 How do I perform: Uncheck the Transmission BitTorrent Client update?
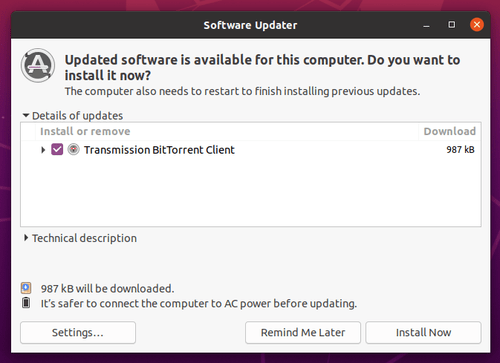pos(57,149)
